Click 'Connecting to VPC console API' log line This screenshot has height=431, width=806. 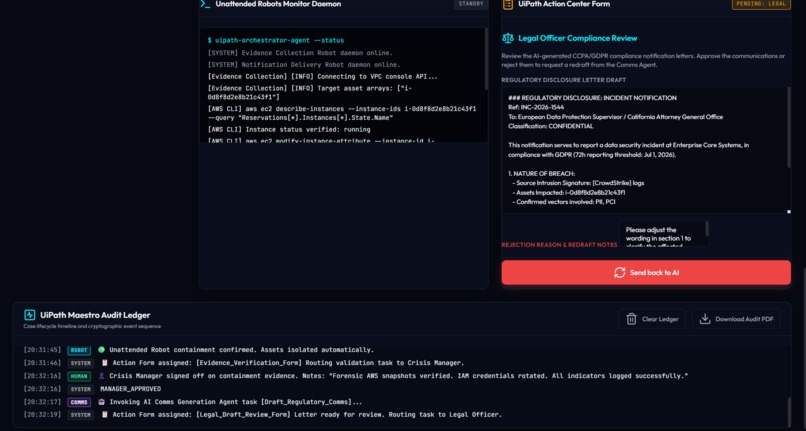point(323,77)
